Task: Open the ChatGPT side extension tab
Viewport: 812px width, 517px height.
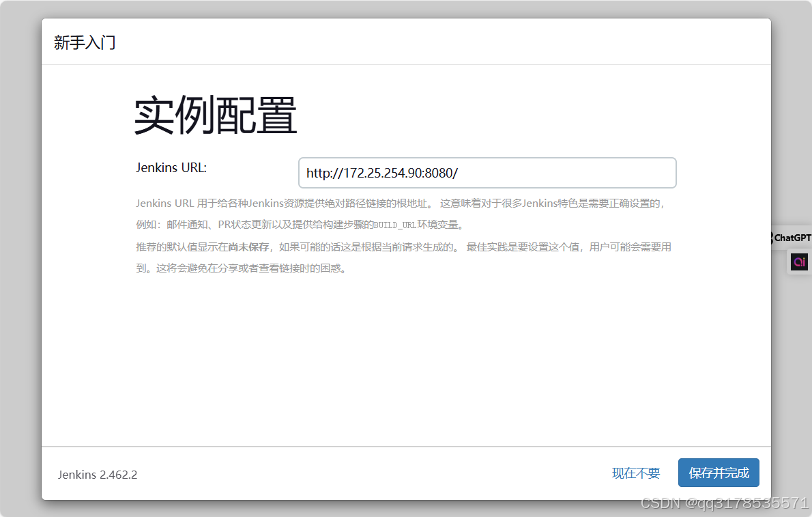Action: (791, 238)
